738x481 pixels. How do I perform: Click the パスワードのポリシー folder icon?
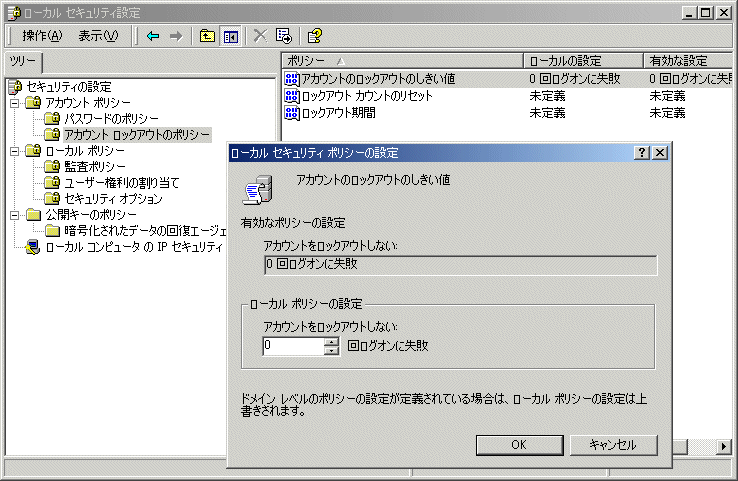click(52, 118)
